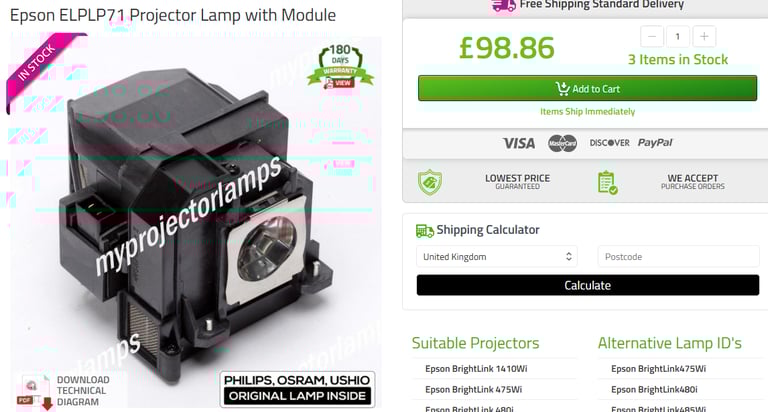Click the VISA payment logo
The width and height of the screenshot is (768, 412).
519,143
